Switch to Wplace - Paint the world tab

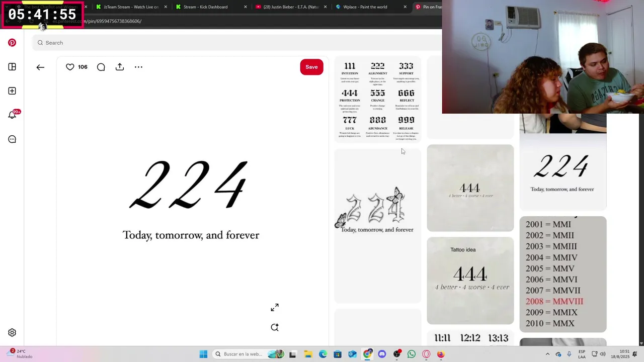pos(370,7)
